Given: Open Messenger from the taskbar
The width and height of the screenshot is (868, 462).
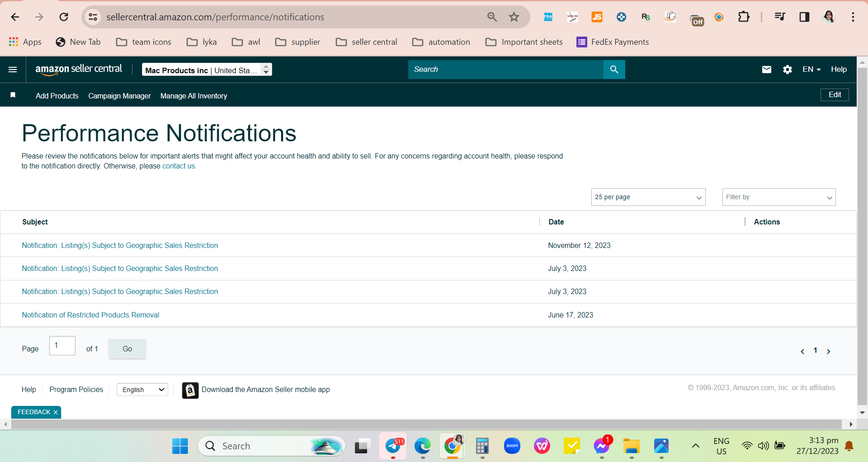Looking at the screenshot, I should pyautogui.click(x=602, y=446).
